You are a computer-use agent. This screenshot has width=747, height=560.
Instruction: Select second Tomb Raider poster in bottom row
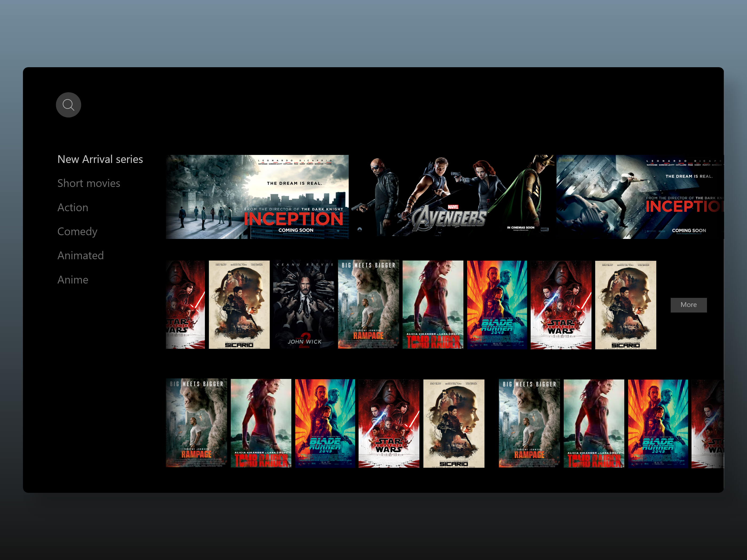[594, 423]
